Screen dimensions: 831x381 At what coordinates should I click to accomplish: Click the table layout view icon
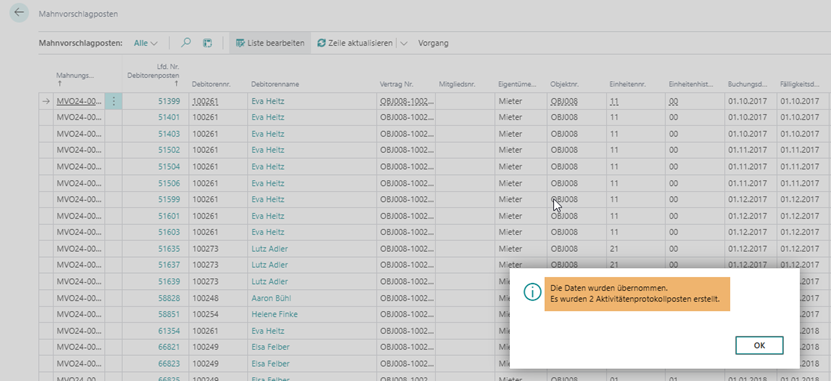point(207,43)
